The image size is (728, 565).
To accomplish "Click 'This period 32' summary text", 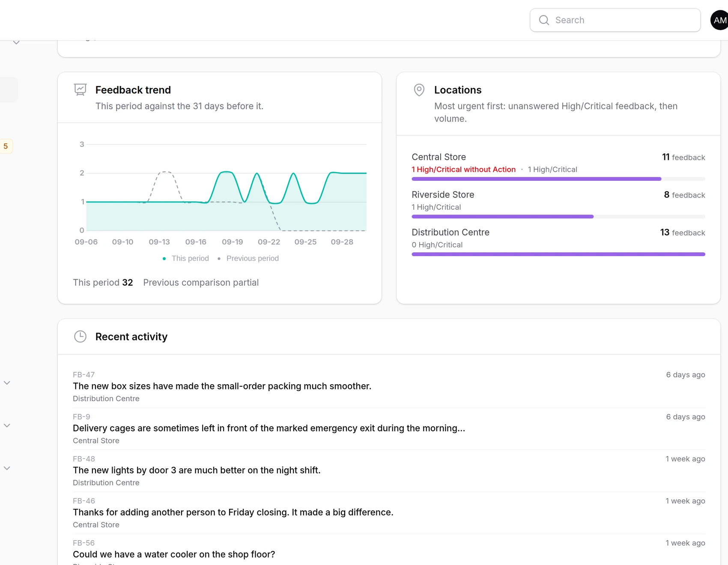I will click(103, 283).
